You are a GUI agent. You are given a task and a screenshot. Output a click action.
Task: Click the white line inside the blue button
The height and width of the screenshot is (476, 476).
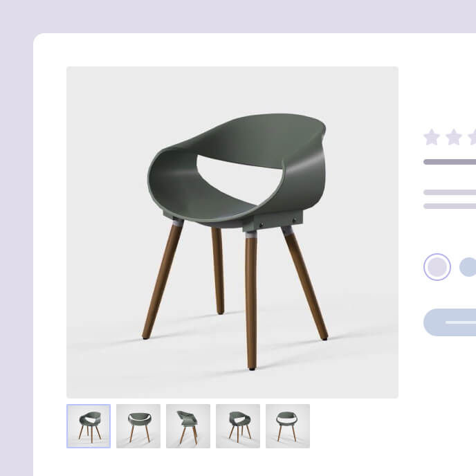pyautogui.click(x=461, y=322)
